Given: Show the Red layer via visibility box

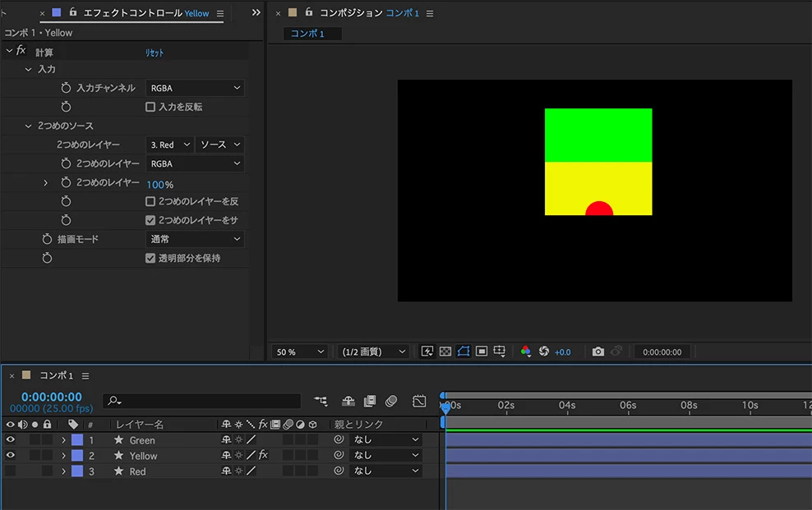Looking at the screenshot, I should point(11,471).
